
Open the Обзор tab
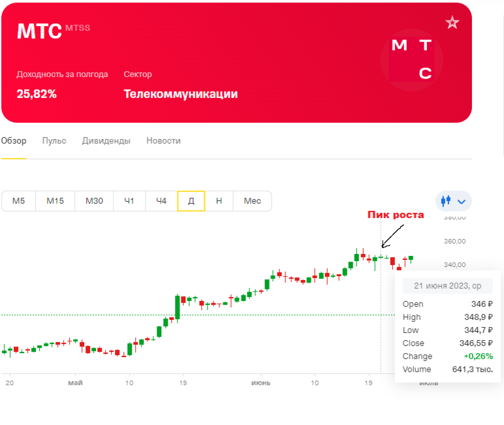(14, 141)
